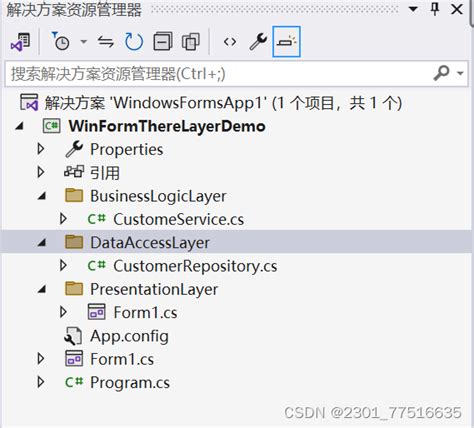Show all files in solution
This screenshot has height=428, width=474.
click(x=191, y=42)
